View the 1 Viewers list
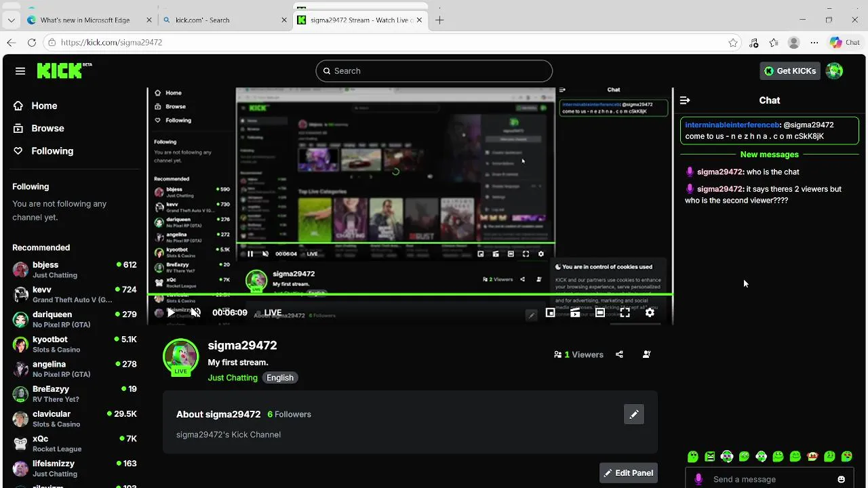868x488 pixels. pyautogui.click(x=578, y=354)
